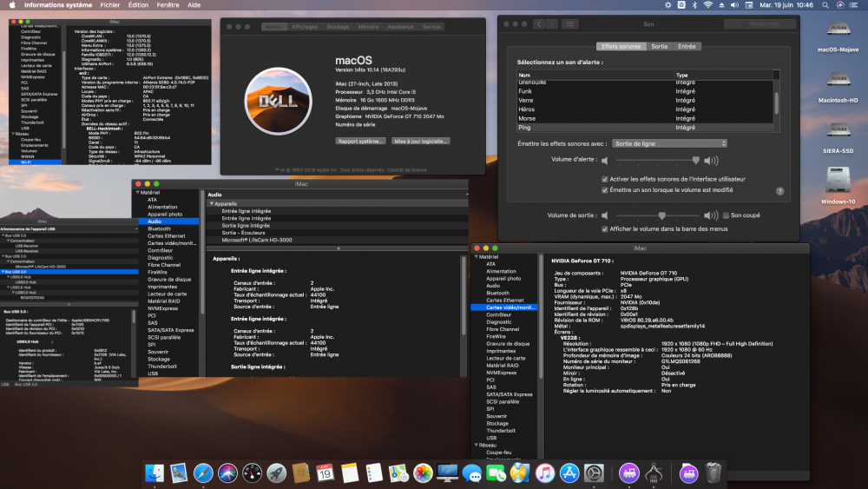Select Cartes Ethernet in Audio window sidebar

click(x=166, y=236)
